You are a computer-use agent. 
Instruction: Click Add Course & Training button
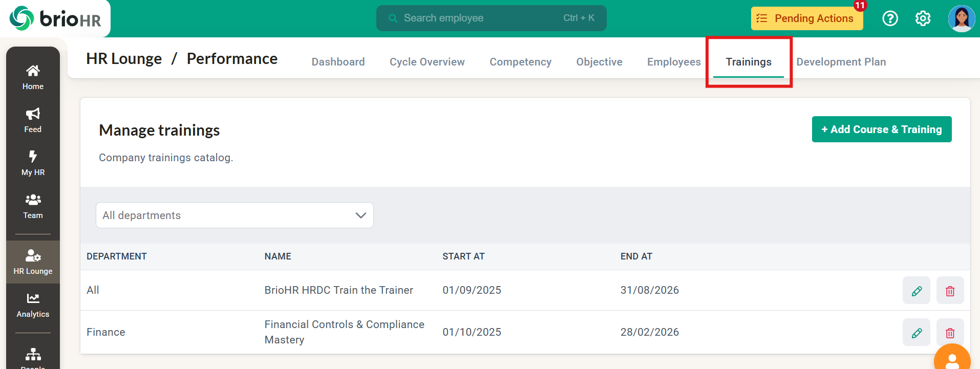(x=881, y=129)
